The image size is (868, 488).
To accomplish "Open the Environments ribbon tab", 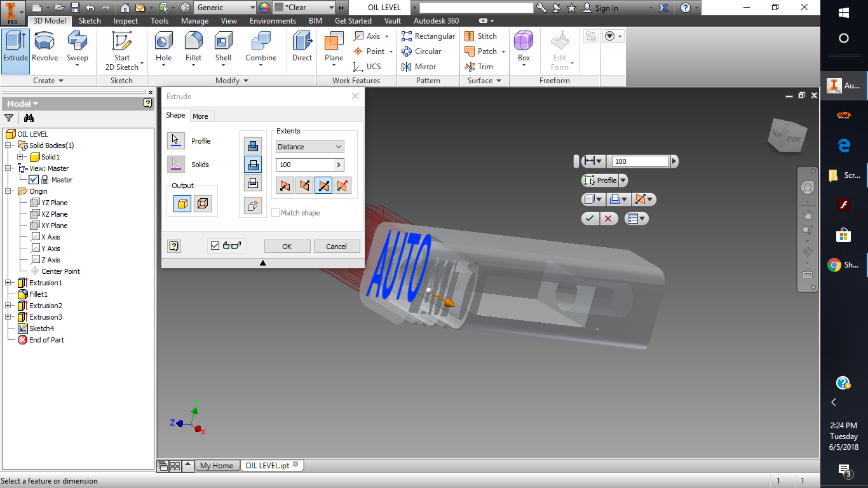I will tap(273, 21).
